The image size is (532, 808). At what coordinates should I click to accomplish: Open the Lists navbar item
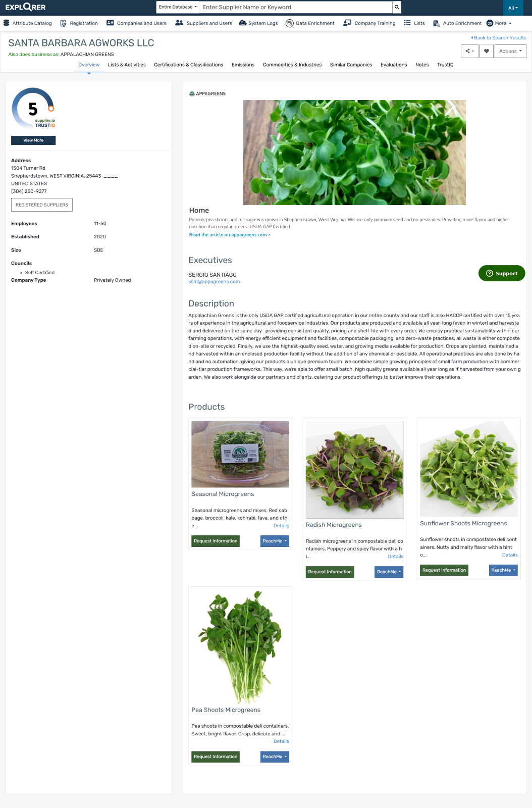(414, 23)
